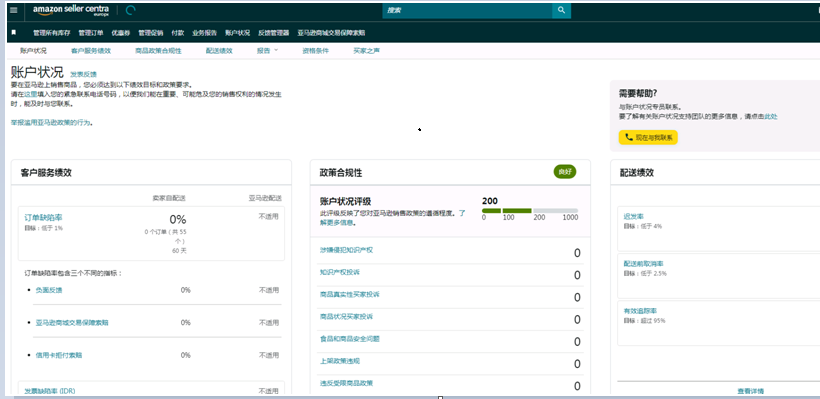This screenshot has width=820, height=399.
Task: Click the yellow 现在与我联系 button
Action: pyautogui.click(x=648, y=138)
